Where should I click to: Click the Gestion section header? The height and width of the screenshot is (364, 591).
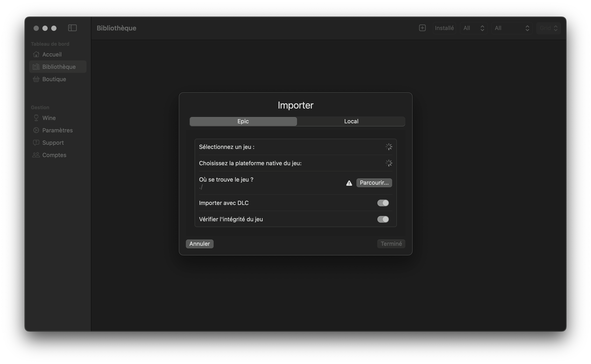pyautogui.click(x=40, y=107)
